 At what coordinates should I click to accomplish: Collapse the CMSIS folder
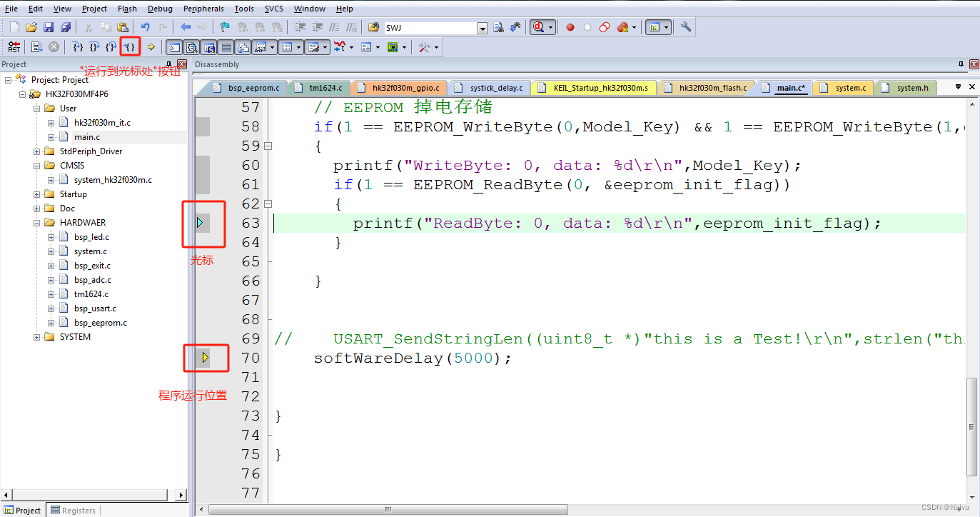click(x=37, y=166)
